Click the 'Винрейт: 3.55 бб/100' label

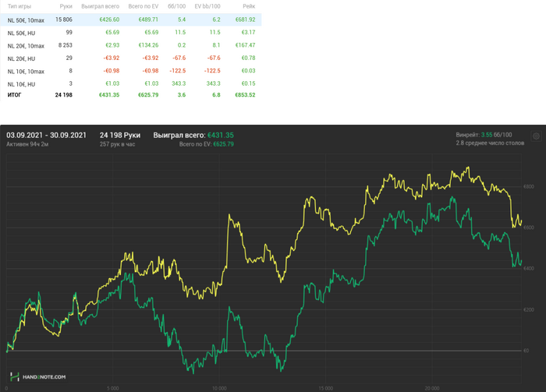(x=484, y=135)
